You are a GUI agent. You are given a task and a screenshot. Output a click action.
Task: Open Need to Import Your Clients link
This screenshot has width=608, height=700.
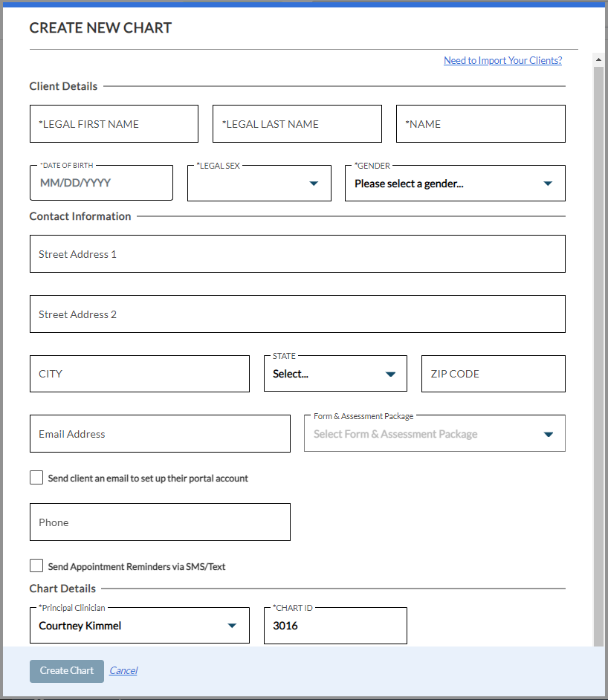(x=502, y=60)
